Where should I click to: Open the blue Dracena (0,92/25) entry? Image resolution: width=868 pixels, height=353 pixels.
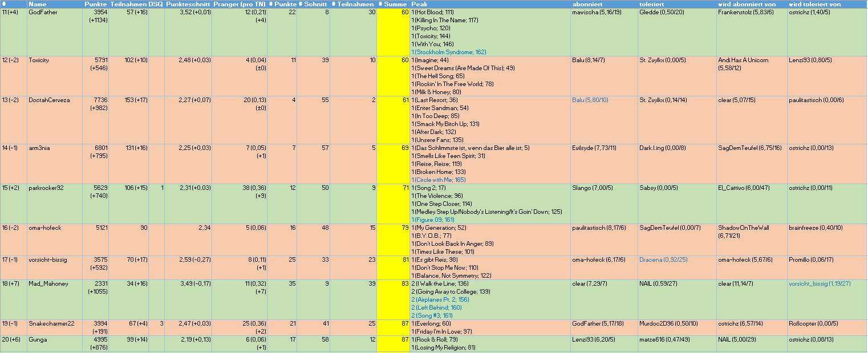663,259
